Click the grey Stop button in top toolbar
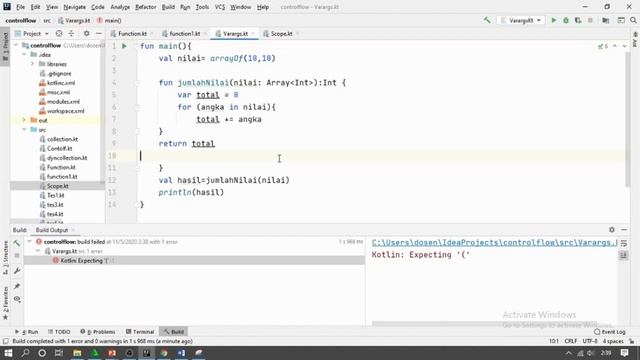The image size is (640, 360). 590,20
